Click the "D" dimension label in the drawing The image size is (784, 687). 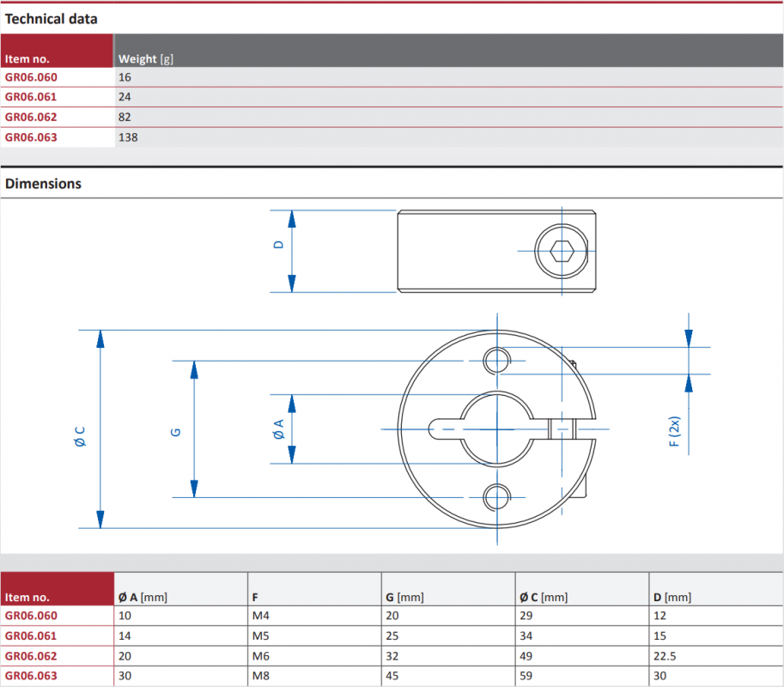coord(278,245)
